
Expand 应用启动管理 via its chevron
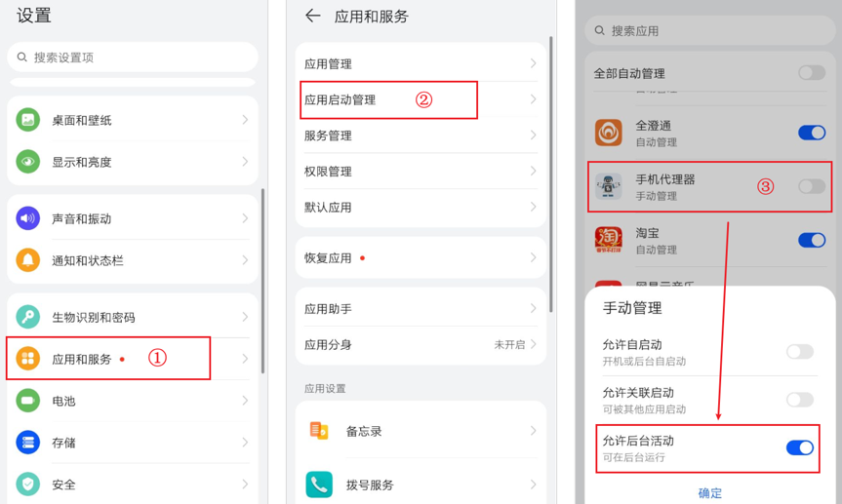533,99
